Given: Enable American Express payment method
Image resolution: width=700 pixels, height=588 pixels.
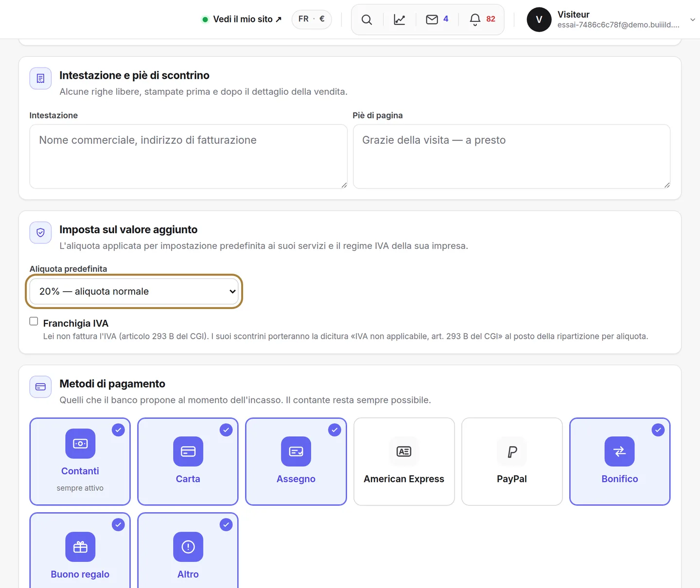Looking at the screenshot, I should pos(404,462).
